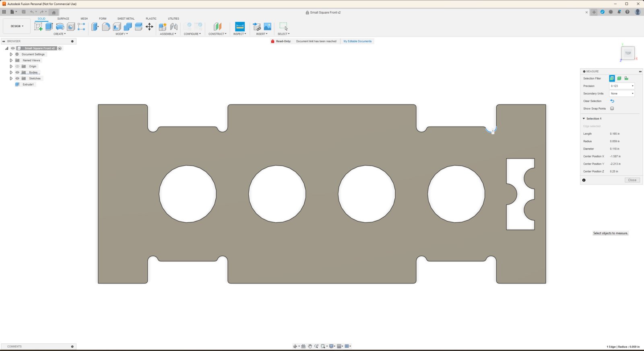Select the Extrude1 feature in browser
The width and height of the screenshot is (644, 351).
tap(28, 84)
